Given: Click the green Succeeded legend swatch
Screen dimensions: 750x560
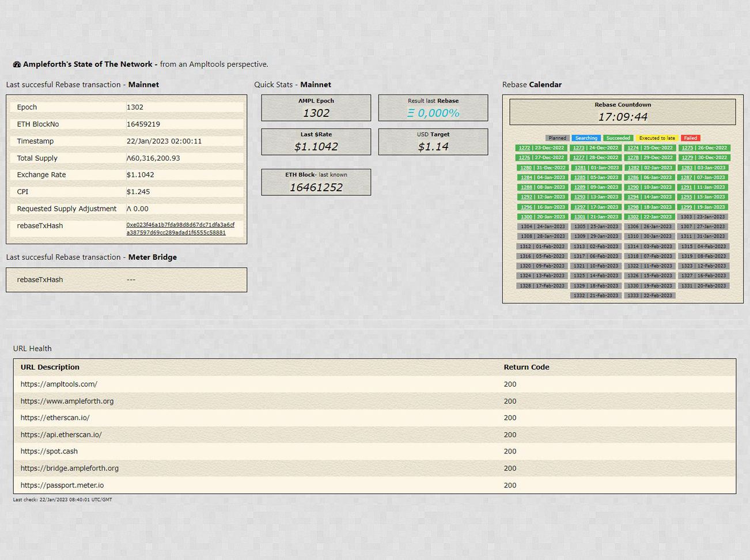Looking at the screenshot, I should (x=618, y=138).
